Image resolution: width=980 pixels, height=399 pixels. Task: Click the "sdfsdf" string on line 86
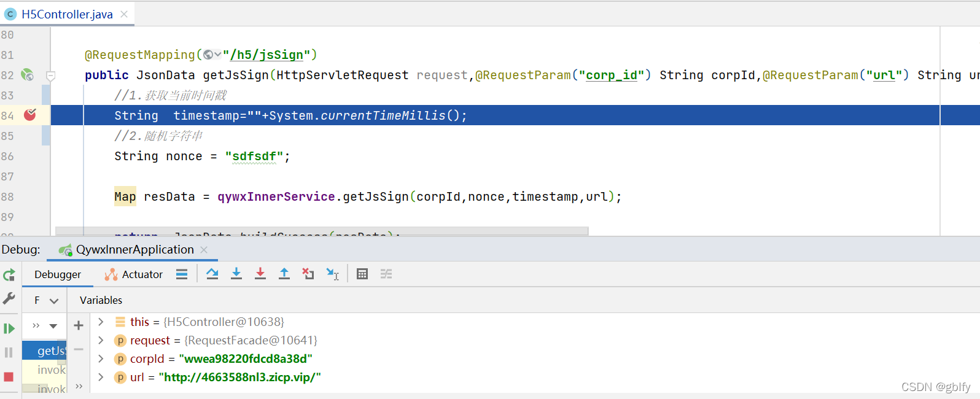254,156
